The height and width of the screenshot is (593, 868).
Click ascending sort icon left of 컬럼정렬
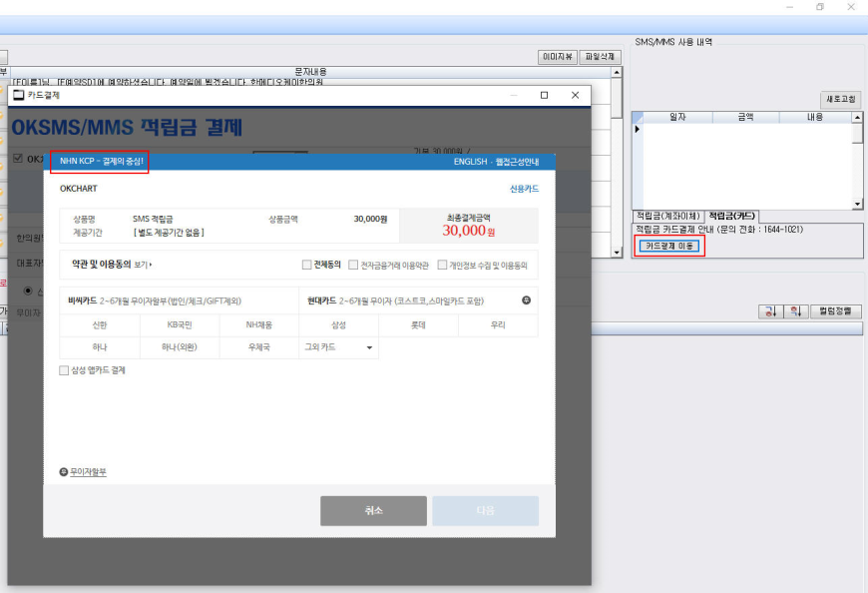(770, 311)
